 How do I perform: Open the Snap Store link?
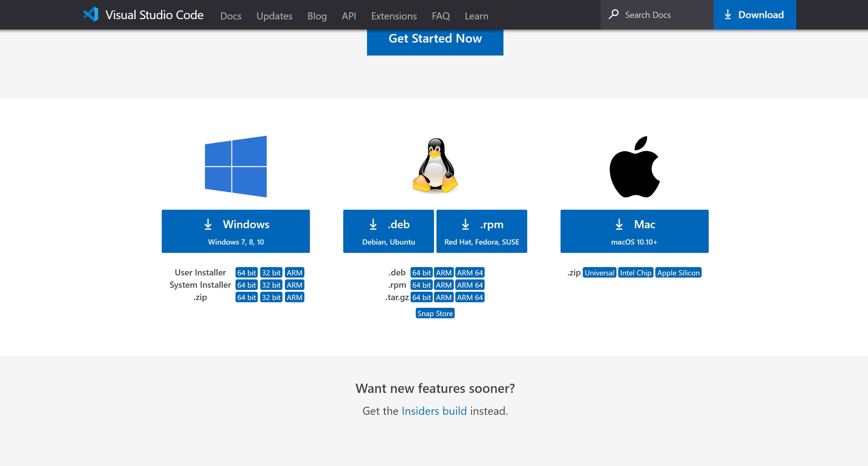[x=435, y=313]
